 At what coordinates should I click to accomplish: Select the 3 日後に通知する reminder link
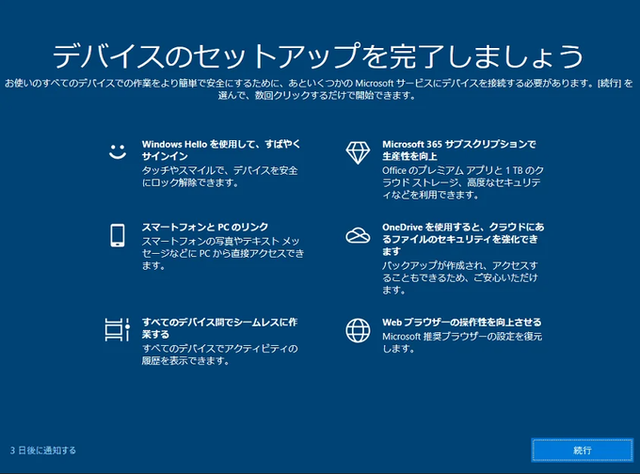(x=43, y=450)
